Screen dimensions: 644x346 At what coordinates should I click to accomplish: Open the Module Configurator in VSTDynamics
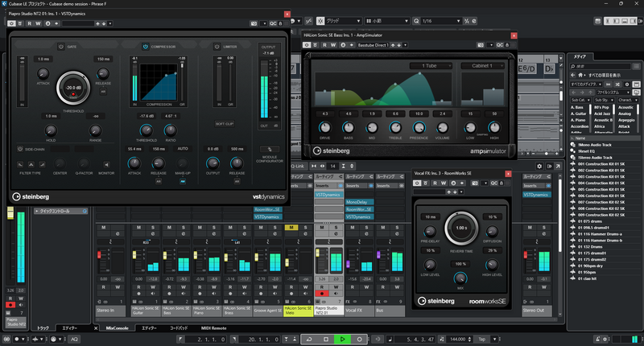point(270,150)
